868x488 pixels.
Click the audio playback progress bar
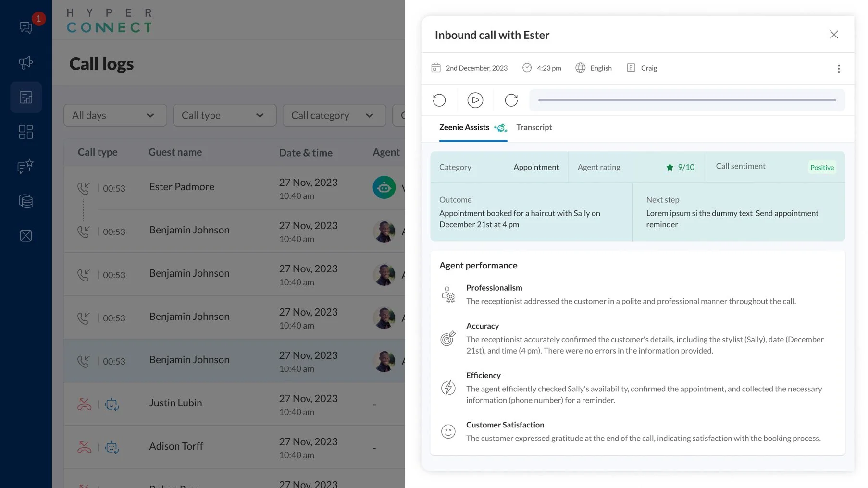pos(687,100)
